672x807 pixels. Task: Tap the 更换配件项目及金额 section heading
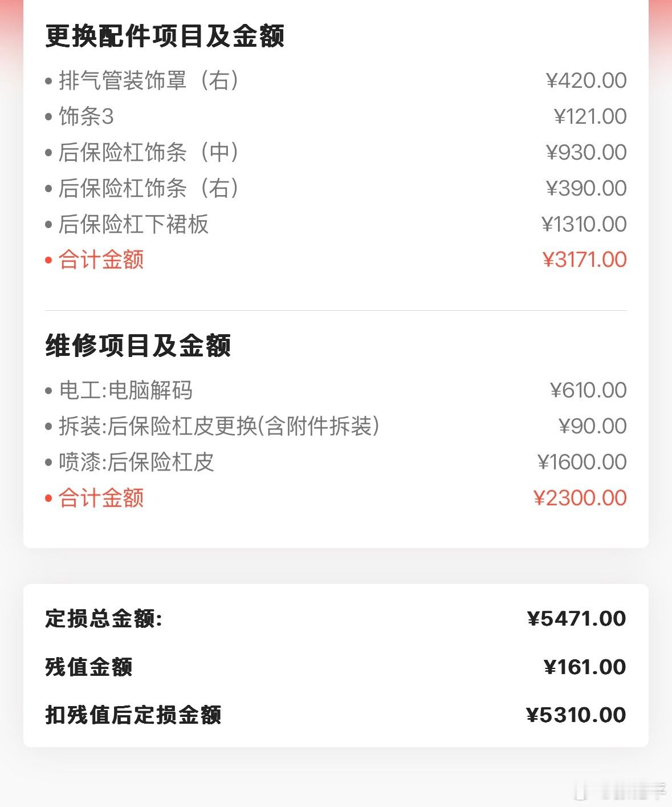tap(165, 36)
